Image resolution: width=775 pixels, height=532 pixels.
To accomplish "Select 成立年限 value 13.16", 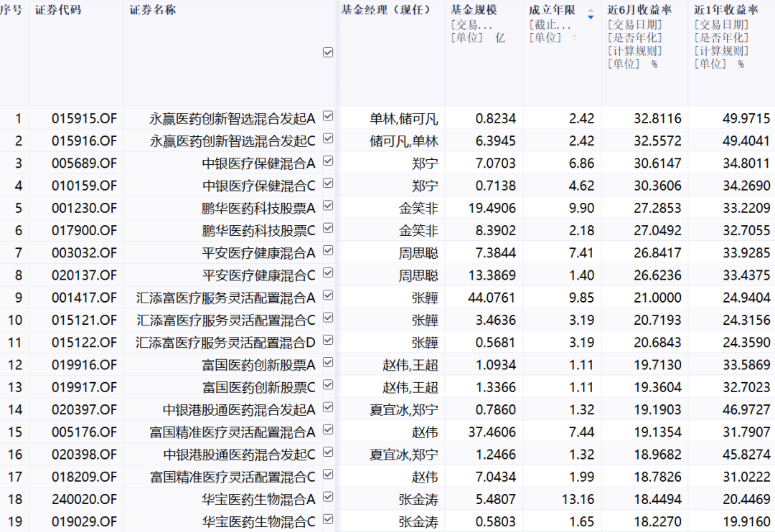I will tap(578, 500).
